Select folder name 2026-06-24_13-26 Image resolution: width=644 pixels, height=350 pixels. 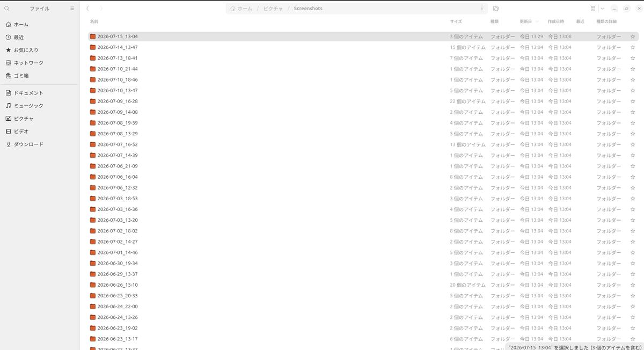[x=118, y=317]
